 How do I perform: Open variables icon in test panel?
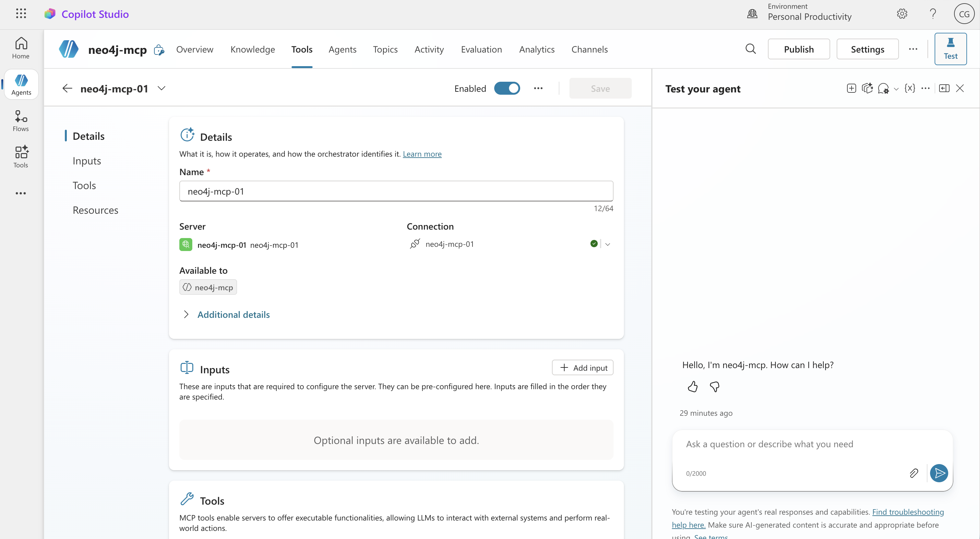click(910, 88)
